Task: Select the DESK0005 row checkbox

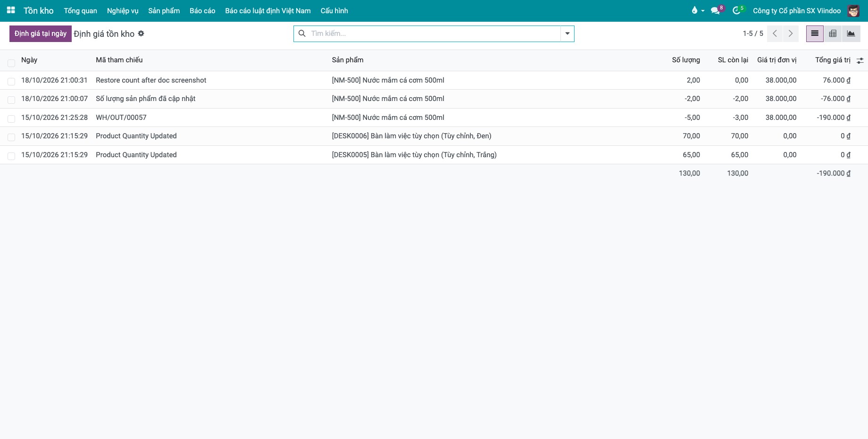Action: tap(11, 156)
